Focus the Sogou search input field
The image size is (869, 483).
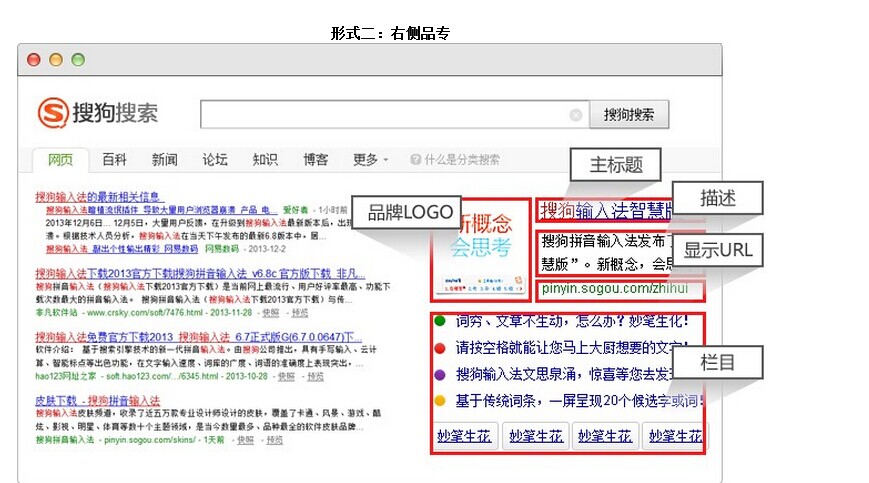coord(394,115)
